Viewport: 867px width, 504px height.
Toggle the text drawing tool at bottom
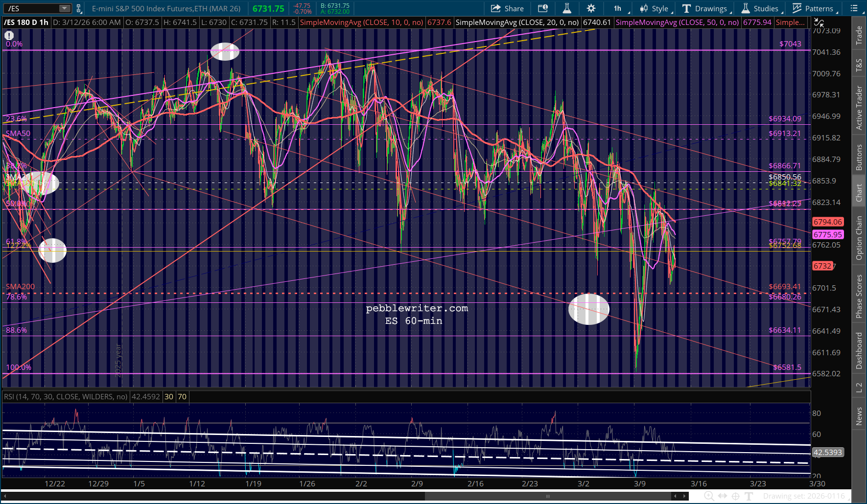coord(749,496)
